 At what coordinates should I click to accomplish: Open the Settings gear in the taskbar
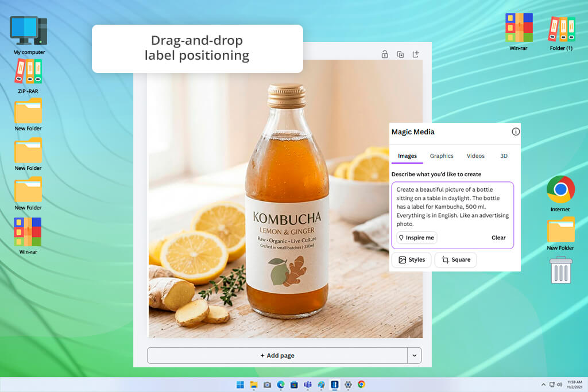pyautogui.click(x=348, y=385)
